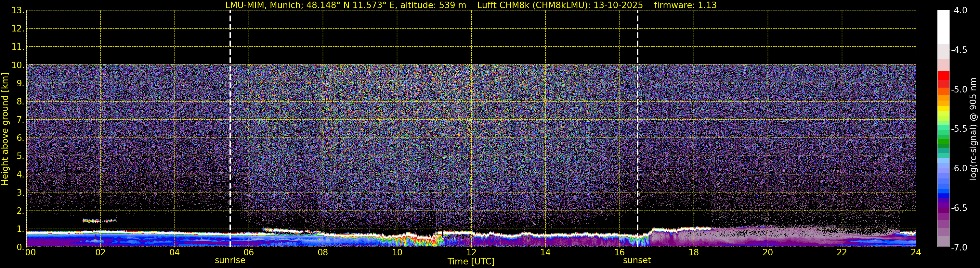Click the time axis tick label '14'

[x=545, y=253]
